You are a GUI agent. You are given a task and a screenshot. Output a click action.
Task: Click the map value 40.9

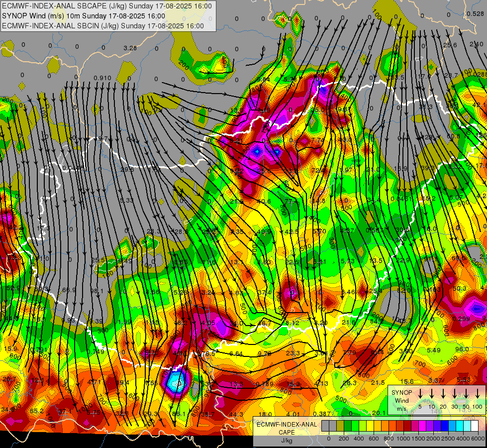[264, 231]
